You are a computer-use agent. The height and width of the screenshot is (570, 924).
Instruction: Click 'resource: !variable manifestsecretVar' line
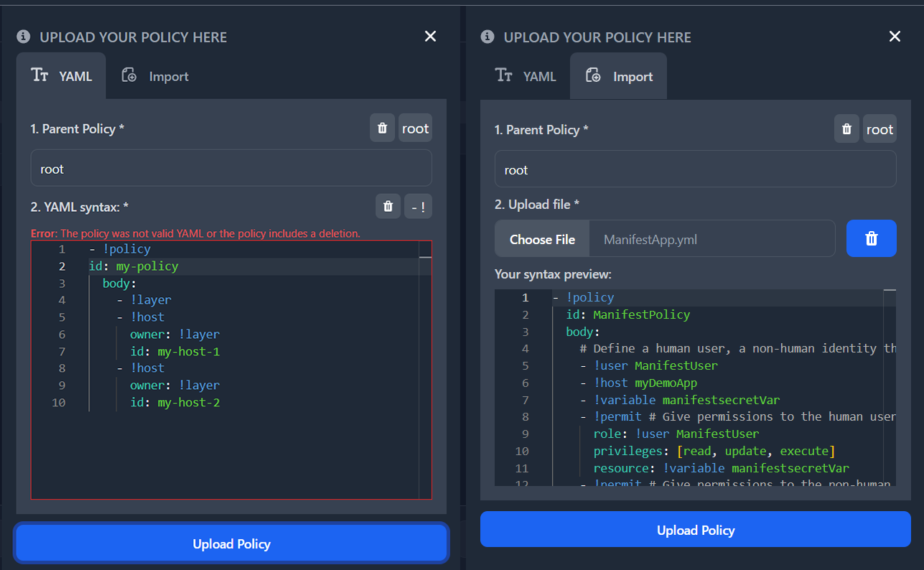[x=721, y=468]
